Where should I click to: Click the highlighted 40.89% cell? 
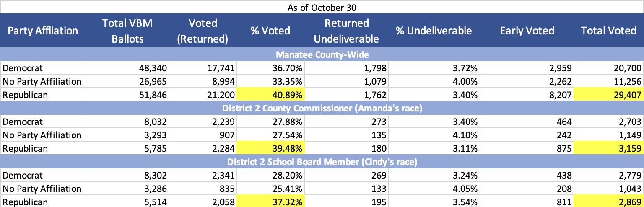tap(270, 95)
